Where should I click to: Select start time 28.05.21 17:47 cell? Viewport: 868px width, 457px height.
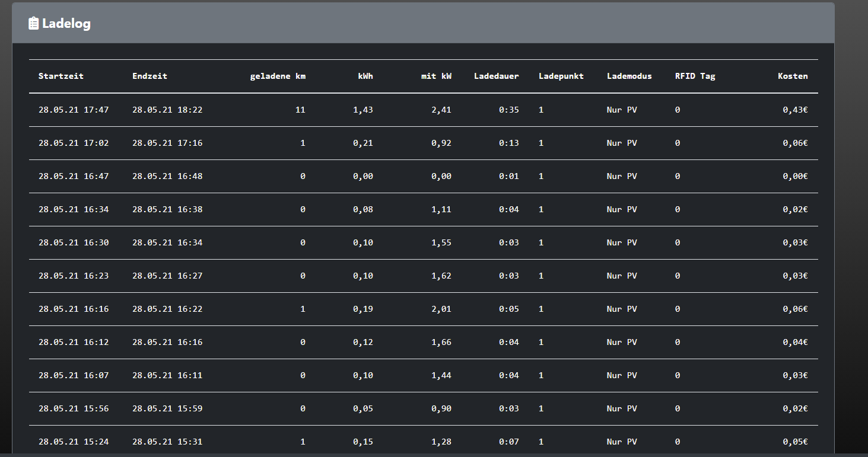[74, 110]
